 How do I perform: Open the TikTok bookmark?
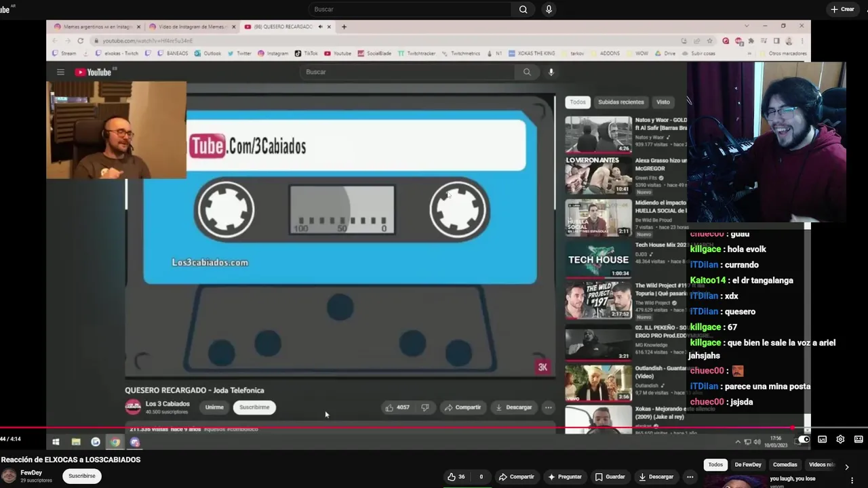[x=307, y=54]
